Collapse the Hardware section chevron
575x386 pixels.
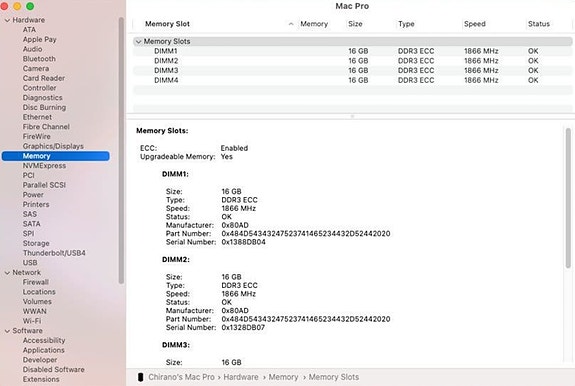(x=7, y=20)
